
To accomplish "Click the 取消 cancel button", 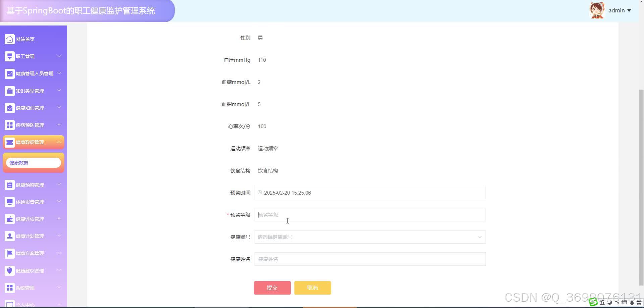I will 312,288.
